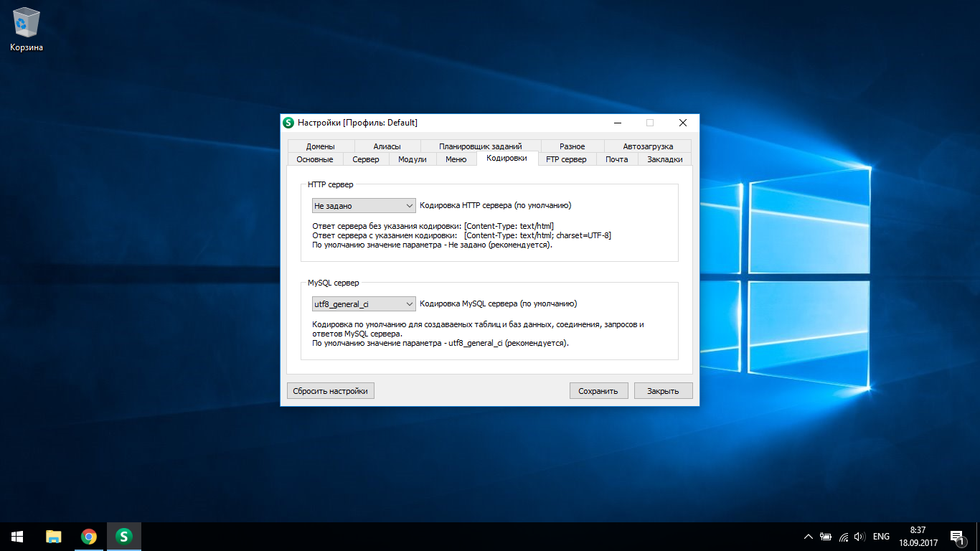Click the volume icon in system tray
The height and width of the screenshot is (551, 980).
(x=859, y=537)
